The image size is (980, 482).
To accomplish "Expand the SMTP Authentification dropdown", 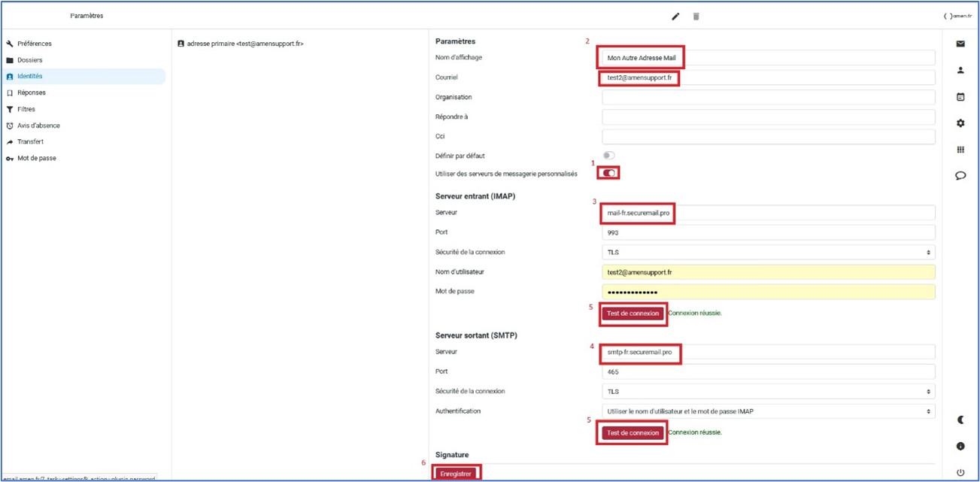I will [768, 411].
